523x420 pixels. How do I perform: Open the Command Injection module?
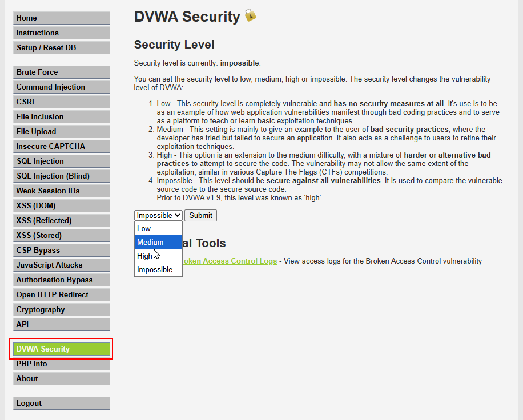[x=62, y=87]
